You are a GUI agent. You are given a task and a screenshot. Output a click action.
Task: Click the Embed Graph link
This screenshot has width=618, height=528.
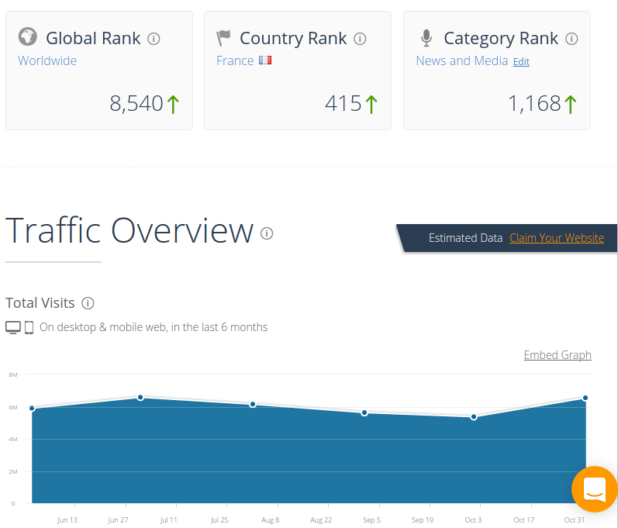(557, 355)
